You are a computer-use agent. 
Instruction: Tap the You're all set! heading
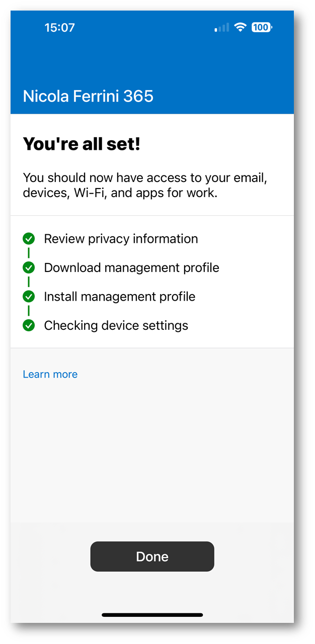pos(82,144)
